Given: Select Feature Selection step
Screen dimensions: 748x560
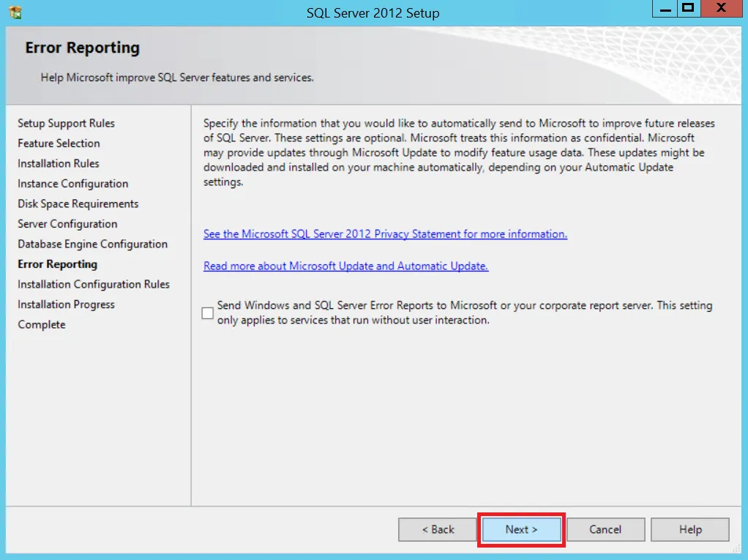Looking at the screenshot, I should click(59, 143).
